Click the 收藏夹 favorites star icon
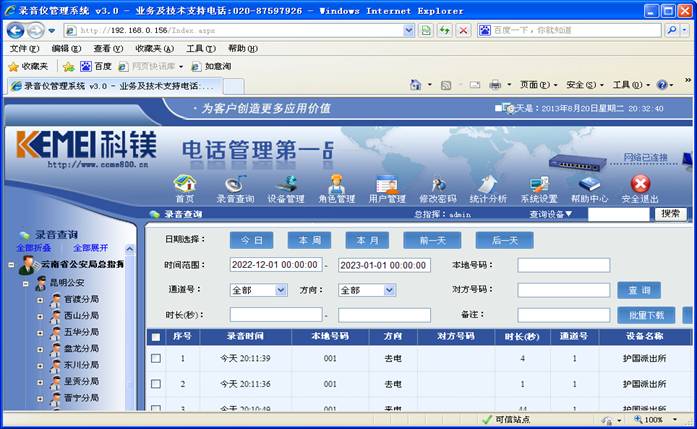Viewport: 697px width, 429px height. (14, 67)
